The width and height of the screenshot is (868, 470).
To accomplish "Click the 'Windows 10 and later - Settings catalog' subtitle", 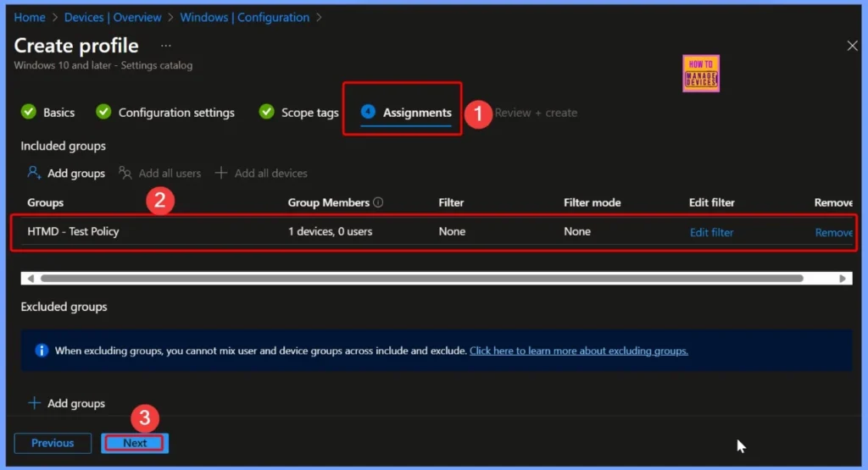I will pos(103,65).
